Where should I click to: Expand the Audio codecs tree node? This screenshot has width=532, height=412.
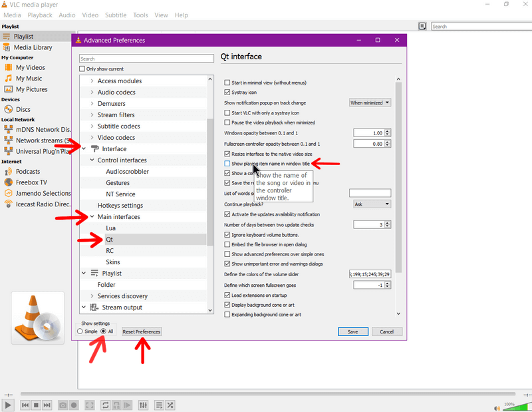92,92
